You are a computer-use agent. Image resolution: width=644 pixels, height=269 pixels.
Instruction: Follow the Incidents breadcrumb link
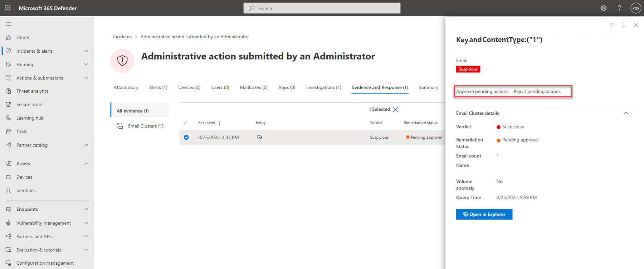click(x=122, y=37)
